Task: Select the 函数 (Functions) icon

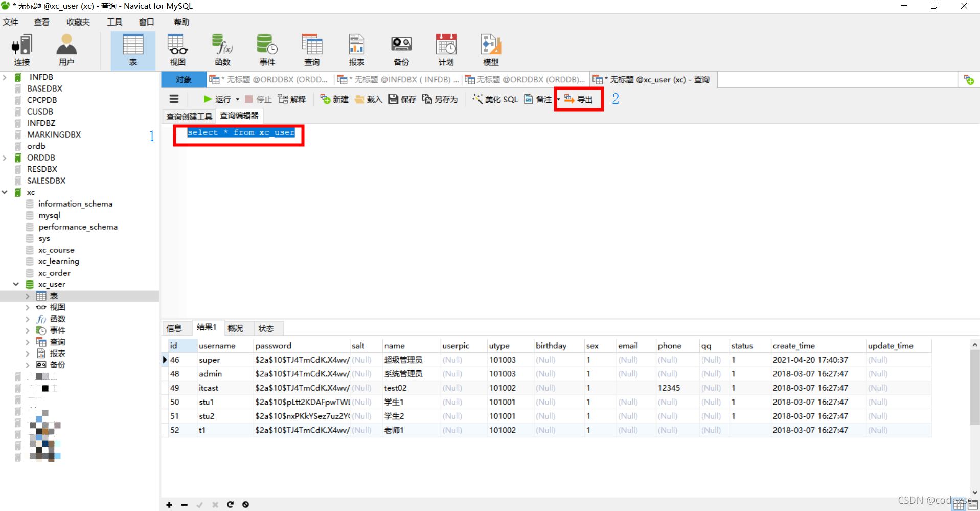Action: click(x=222, y=49)
